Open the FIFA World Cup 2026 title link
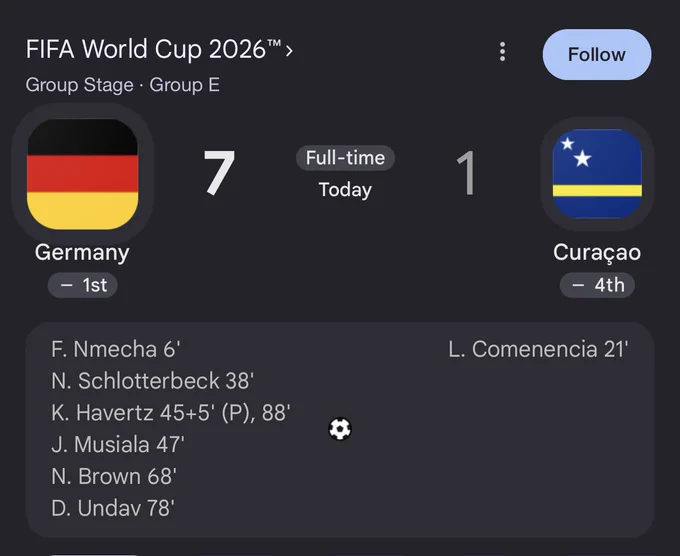The height and width of the screenshot is (556, 680). point(154,49)
